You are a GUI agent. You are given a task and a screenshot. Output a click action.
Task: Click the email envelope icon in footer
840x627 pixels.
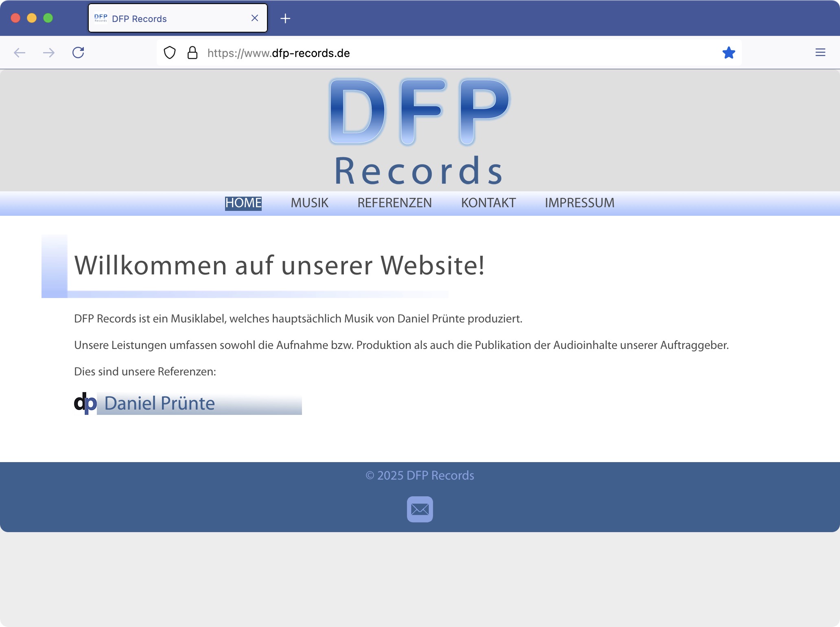coord(420,509)
